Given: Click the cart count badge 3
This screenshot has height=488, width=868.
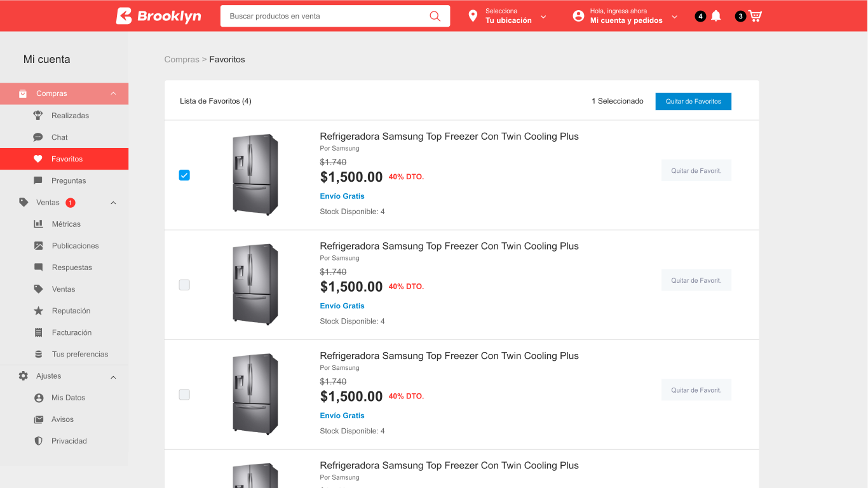Looking at the screenshot, I should (740, 17).
